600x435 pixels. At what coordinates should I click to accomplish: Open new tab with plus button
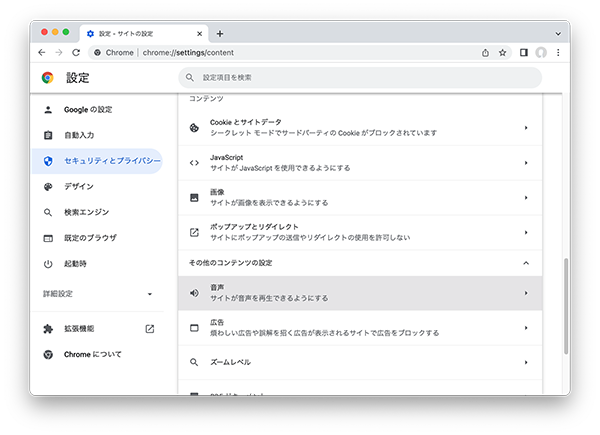tap(220, 33)
